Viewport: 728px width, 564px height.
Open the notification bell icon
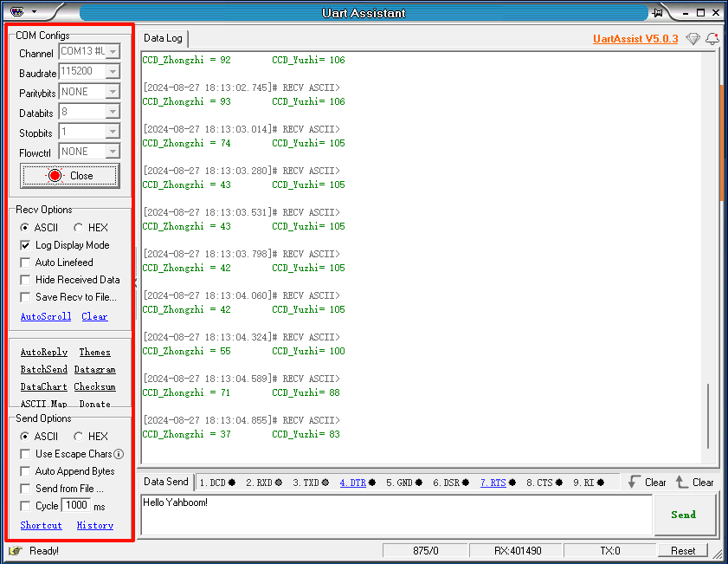712,39
